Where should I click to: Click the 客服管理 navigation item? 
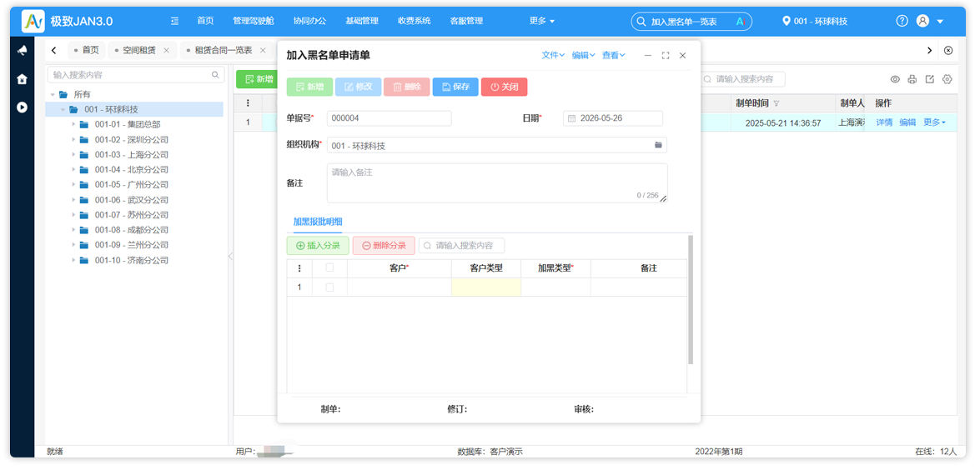point(466,21)
